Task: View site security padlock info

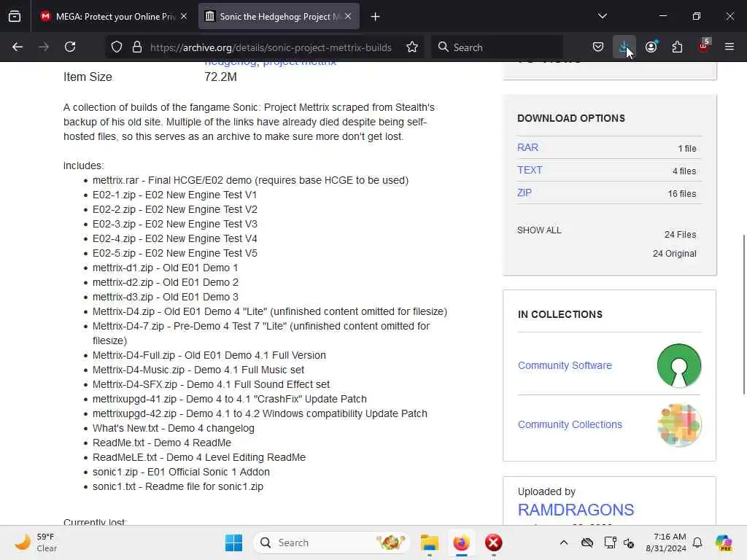Action: (137, 47)
